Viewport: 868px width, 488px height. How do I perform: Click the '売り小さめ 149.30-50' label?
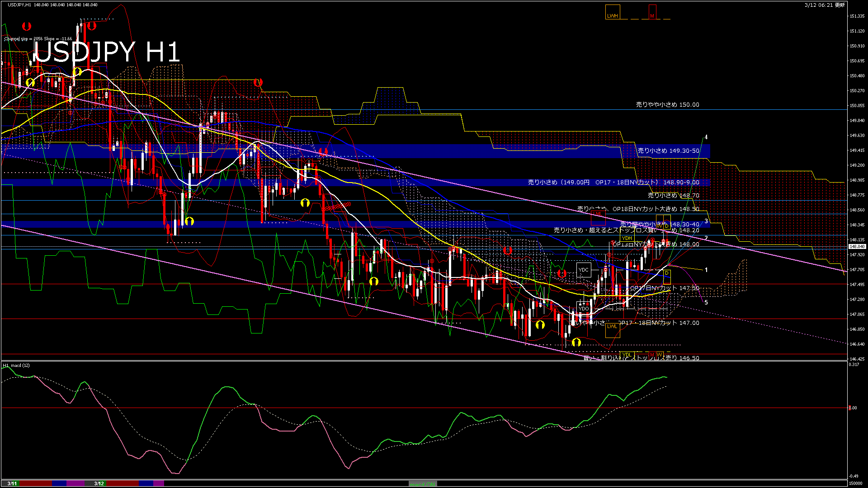[668, 150]
